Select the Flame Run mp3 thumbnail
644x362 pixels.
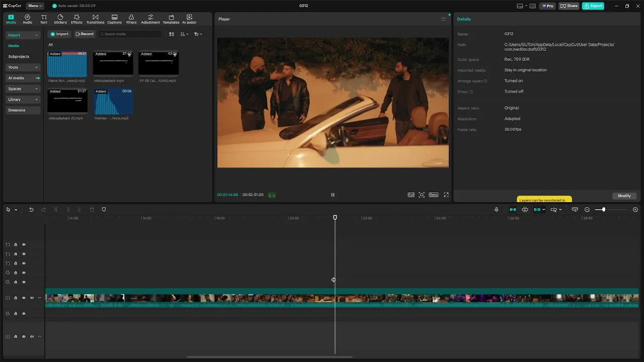pos(67,64)
